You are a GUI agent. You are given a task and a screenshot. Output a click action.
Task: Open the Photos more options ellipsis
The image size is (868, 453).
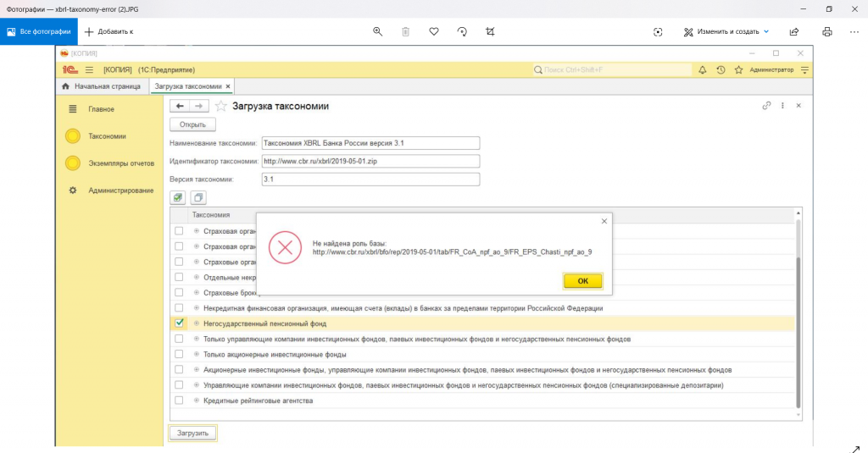854,31
